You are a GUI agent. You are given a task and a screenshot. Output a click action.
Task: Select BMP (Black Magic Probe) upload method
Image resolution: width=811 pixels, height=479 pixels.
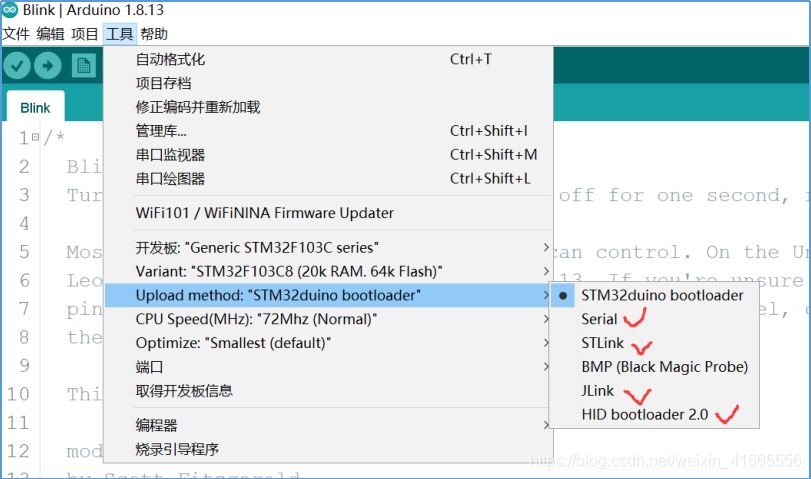pyautogui.click(x=654, y=367)
